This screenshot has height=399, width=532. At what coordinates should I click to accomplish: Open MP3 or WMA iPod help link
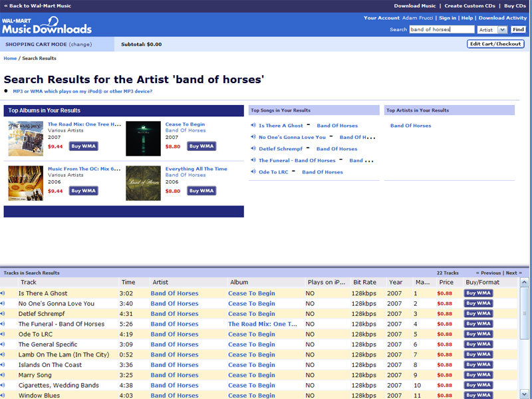pyautogui.click(x=82, y=91)
